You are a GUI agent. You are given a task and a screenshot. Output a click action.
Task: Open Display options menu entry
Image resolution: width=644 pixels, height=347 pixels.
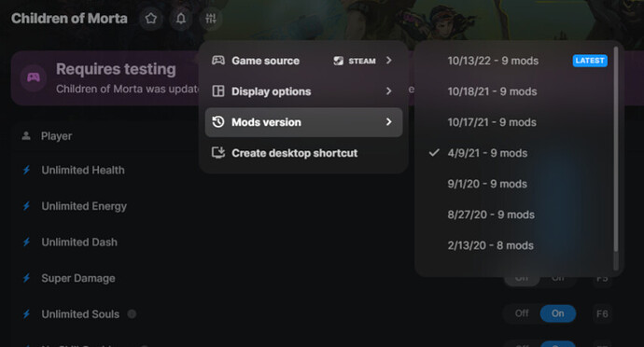coord(303,91)
